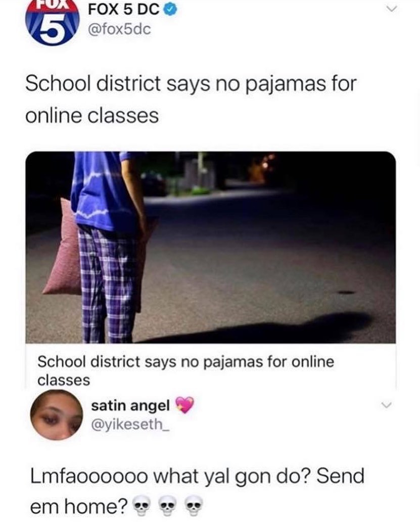Open the FOX 5 DC tweet options chevron
Screen dimensions: 420x525
[x=391, y=9]
